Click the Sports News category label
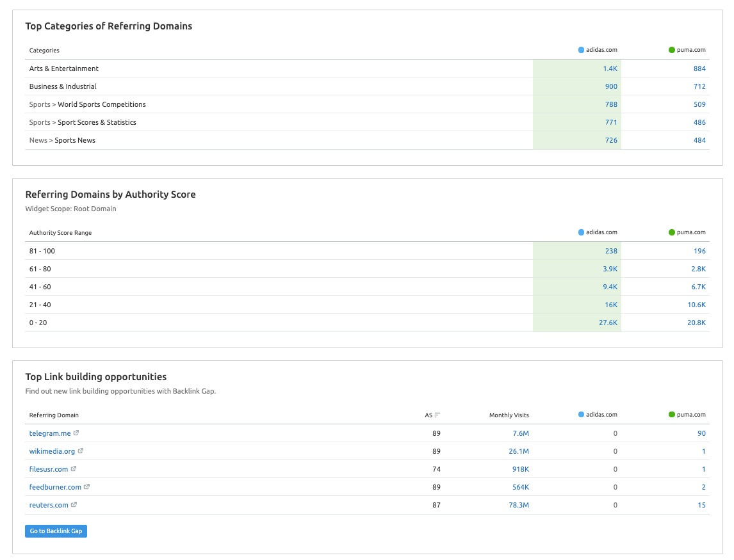This screenshot has width=734, height=560. pos(75,140)
